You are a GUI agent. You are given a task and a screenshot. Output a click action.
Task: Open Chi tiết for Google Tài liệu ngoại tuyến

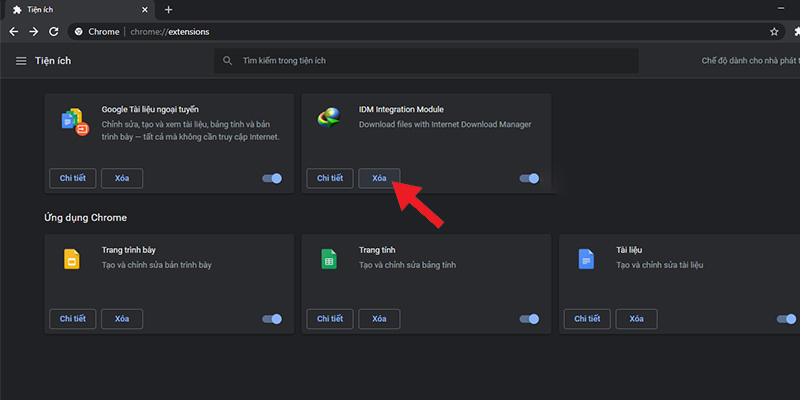pyautogui.click(x=72, y=178)
